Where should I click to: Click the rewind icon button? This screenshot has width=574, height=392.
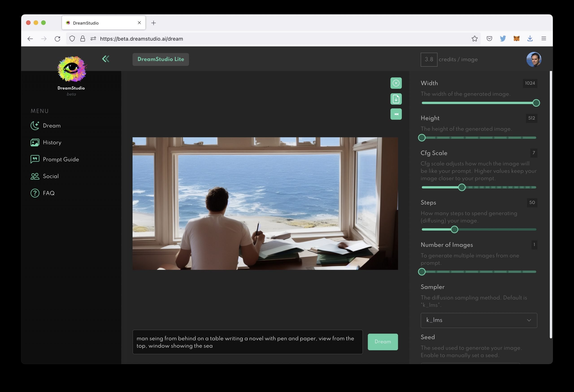(396, 114)
